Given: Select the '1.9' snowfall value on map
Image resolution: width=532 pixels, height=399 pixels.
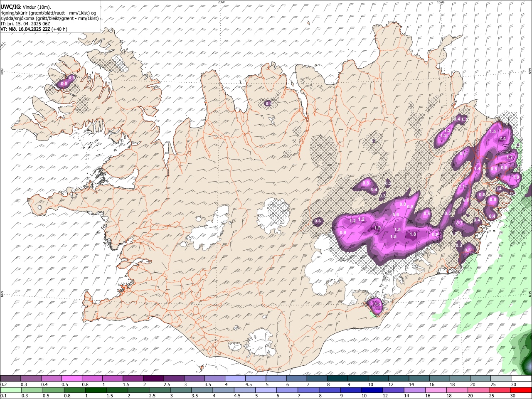Looking at the screenshot, I should click(x=377, y=228).
